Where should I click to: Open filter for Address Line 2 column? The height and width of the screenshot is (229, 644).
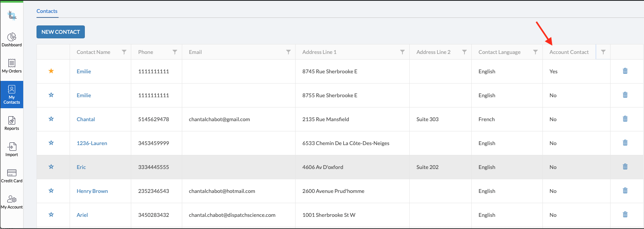tap(464, 52)
